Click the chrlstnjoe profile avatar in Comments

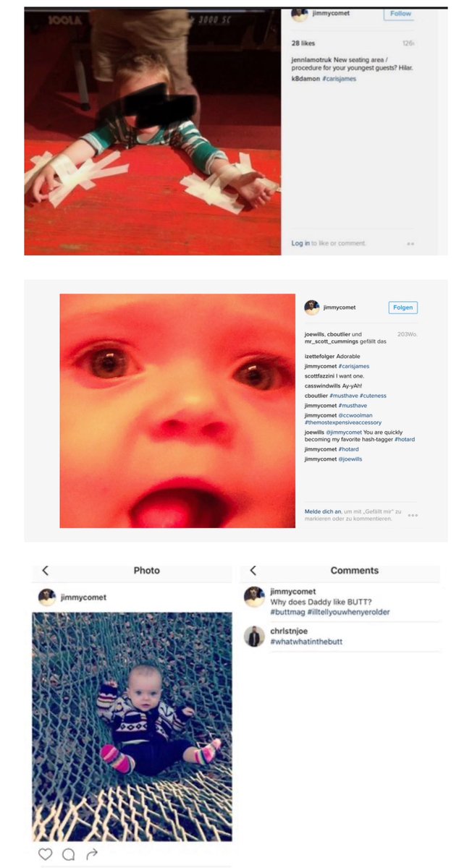(x=254, y=637)
